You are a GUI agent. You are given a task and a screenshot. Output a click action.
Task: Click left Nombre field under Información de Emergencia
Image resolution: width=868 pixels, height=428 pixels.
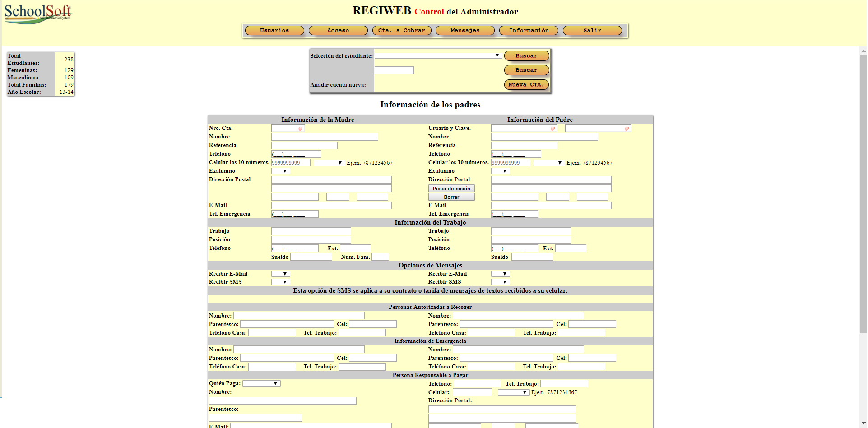click(299, 350)
